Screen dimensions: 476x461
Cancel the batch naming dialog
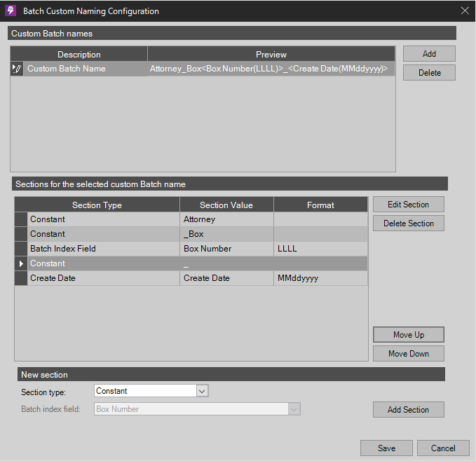pos(442,448)
